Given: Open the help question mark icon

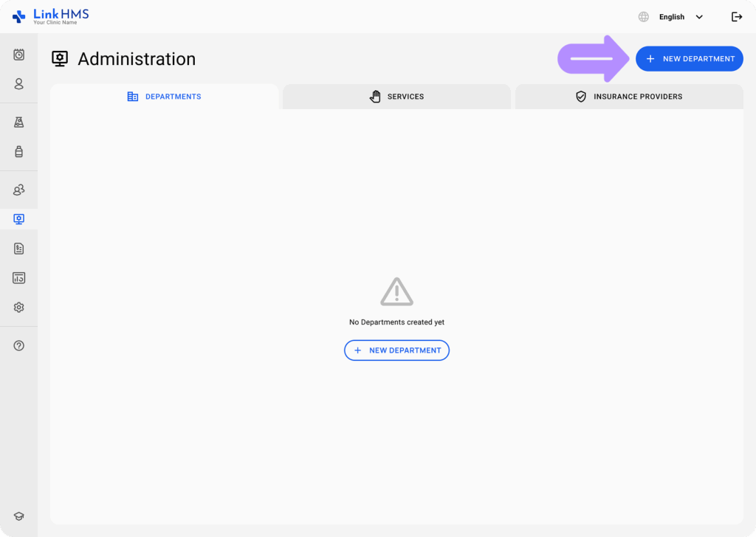Looking at the screenshot, I should [19, 345].
